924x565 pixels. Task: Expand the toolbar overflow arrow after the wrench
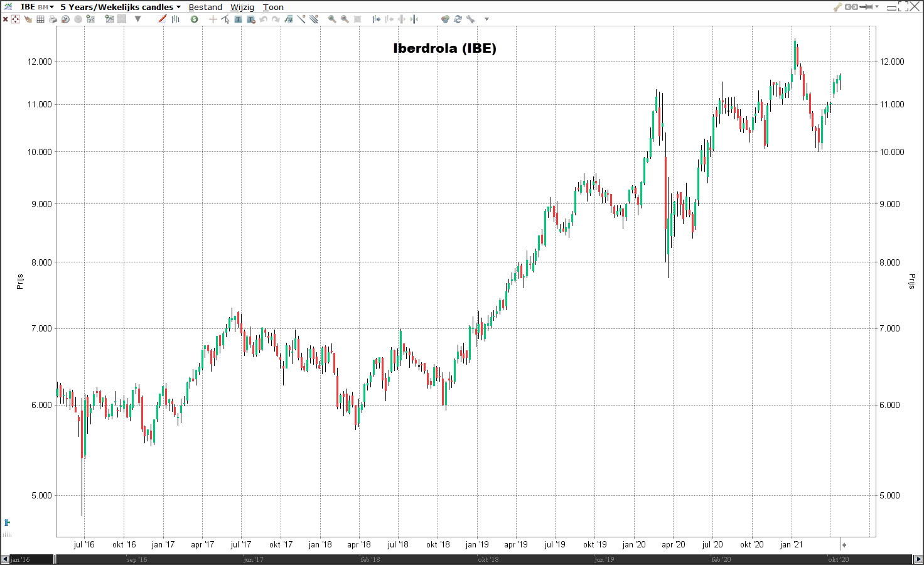tap(486, 19)
